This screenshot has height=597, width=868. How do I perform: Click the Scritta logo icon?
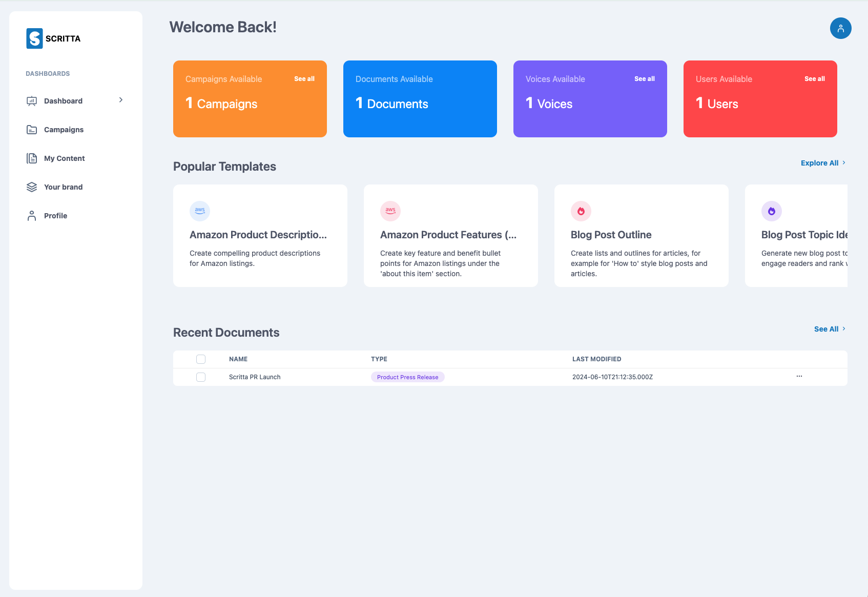coord(34,38)
